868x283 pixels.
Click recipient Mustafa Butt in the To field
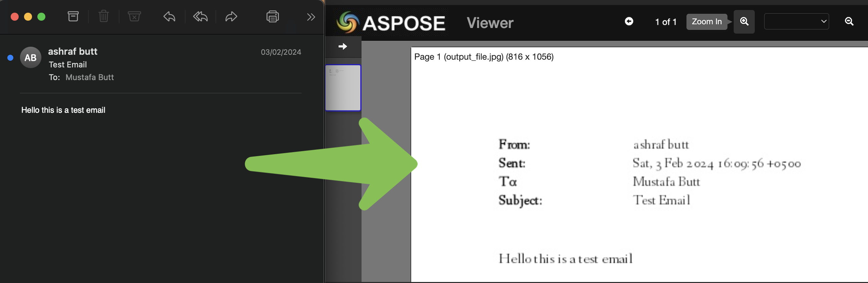(90, 77)
